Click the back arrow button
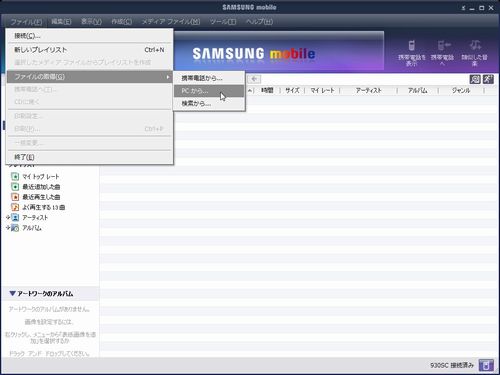Image resolution: width=500 pixels, height=375 pixels. [254, 79]
